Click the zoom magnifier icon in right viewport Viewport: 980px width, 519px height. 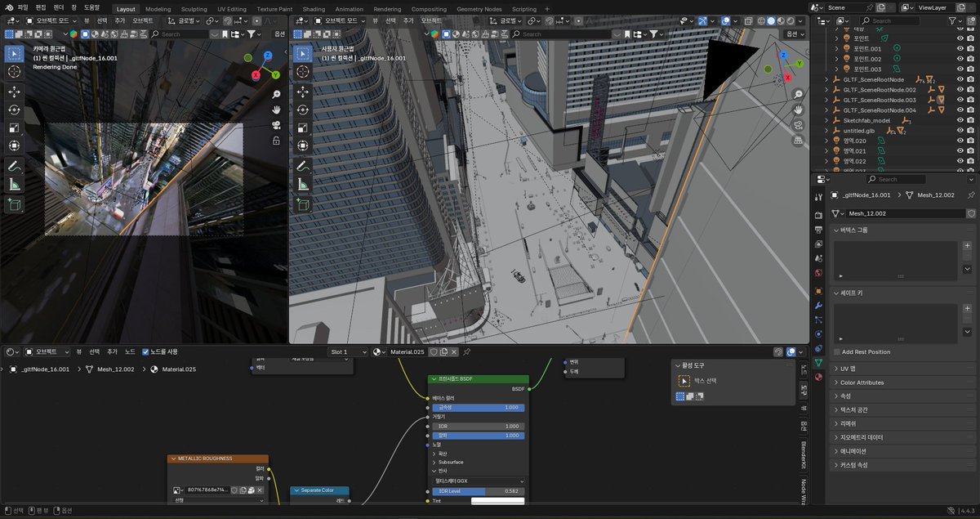(x=799, y=94)
